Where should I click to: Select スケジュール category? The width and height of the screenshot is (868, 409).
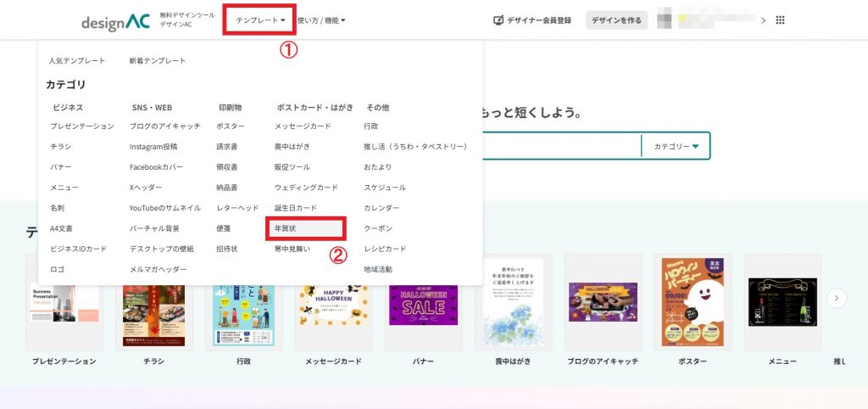pos(385,188)
